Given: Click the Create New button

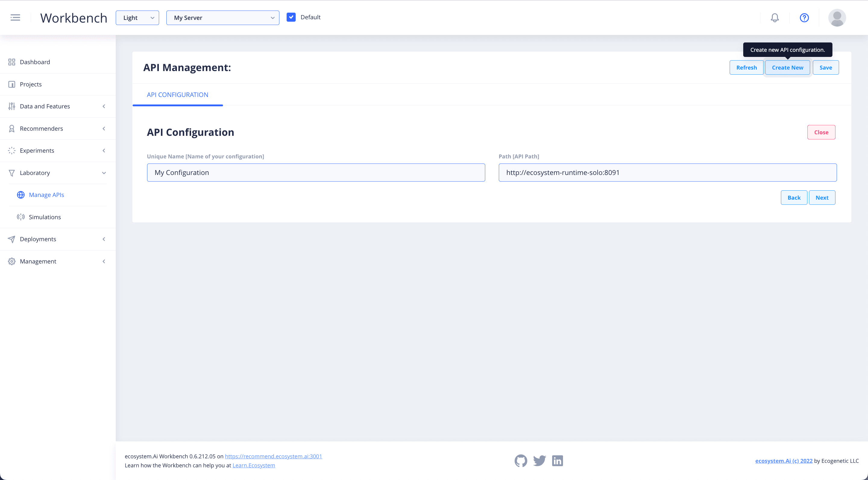Looking at the screenshot, I should click(x=788, y=67).
